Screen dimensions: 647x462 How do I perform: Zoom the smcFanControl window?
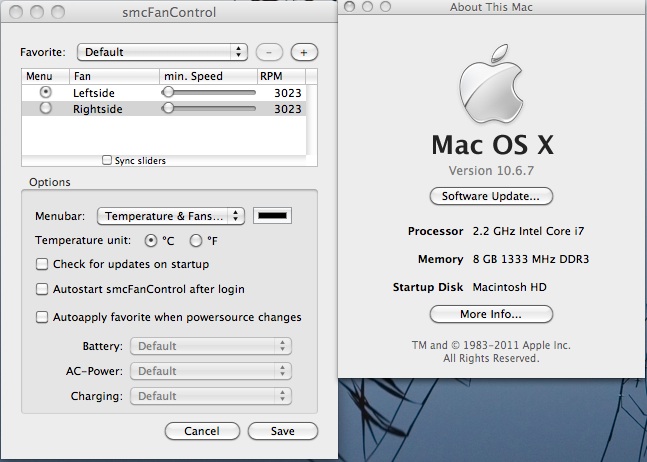click(x=58, y=12)
